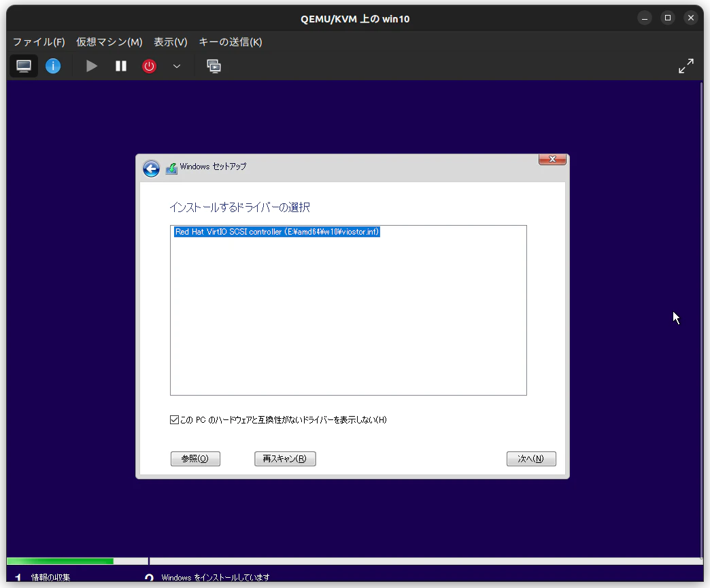The image size is (710, 588).
Task: Click the 次へ(N) next button
Action: coord(531,459)
